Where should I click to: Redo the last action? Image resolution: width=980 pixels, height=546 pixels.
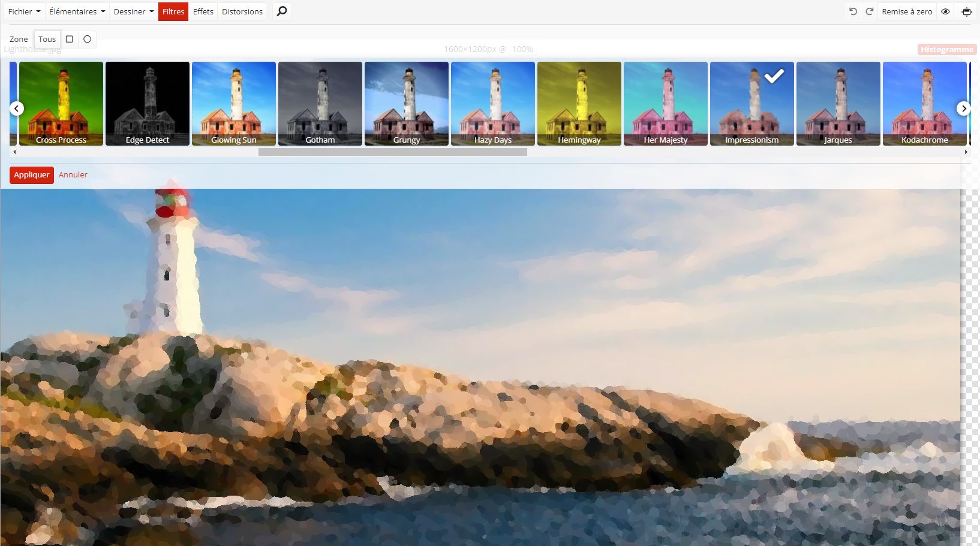point(868,11)
